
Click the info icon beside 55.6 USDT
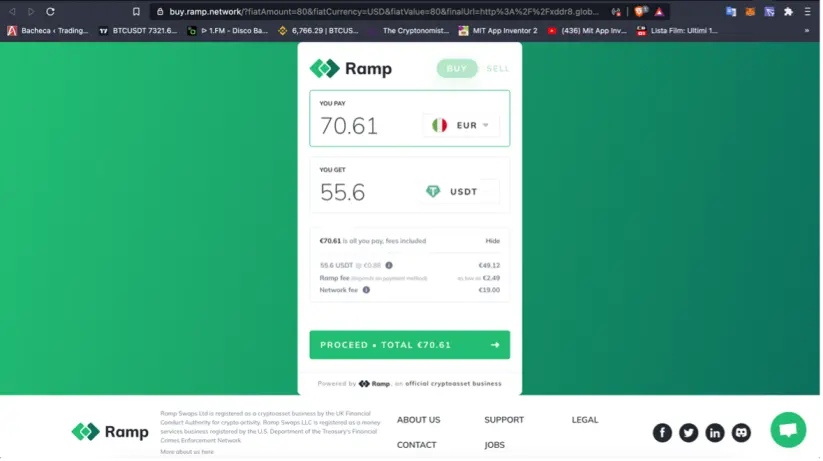[x=389, y=266]
